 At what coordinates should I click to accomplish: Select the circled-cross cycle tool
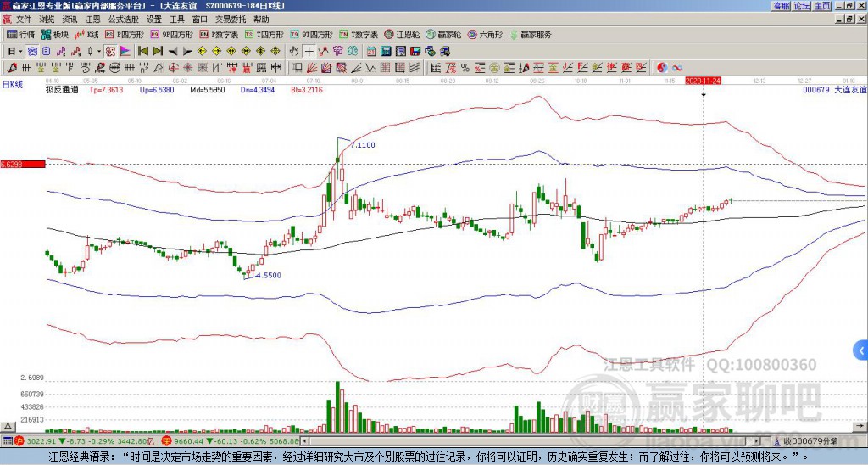tap(173, 68)
